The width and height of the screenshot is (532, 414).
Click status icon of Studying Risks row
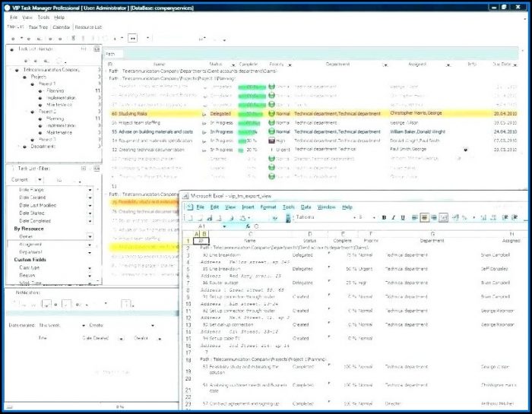[x=204, y=114]
